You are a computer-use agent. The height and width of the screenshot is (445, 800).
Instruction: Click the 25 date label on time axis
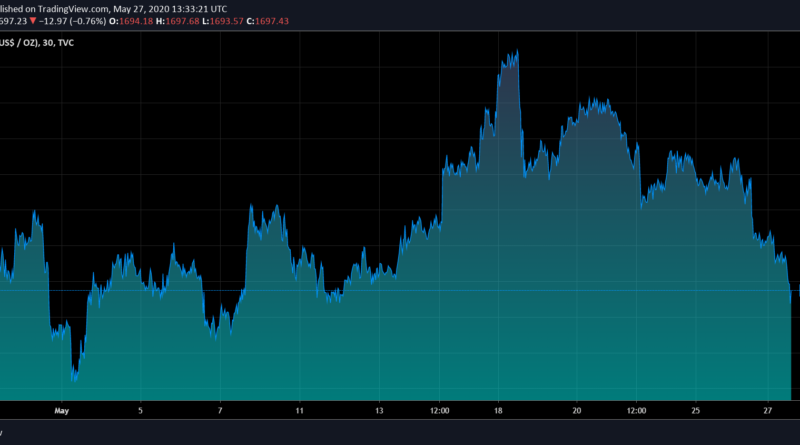(x=696, y=410)
